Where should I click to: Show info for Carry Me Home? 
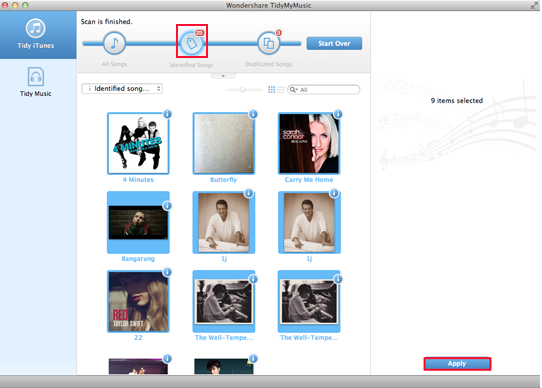pyautogui.click(x=338, y=114)
